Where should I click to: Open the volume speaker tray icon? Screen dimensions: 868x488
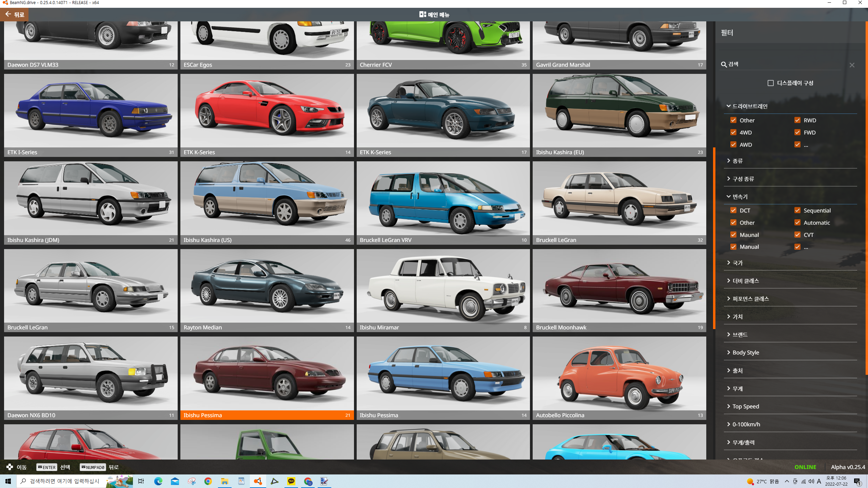pos(811,481)
